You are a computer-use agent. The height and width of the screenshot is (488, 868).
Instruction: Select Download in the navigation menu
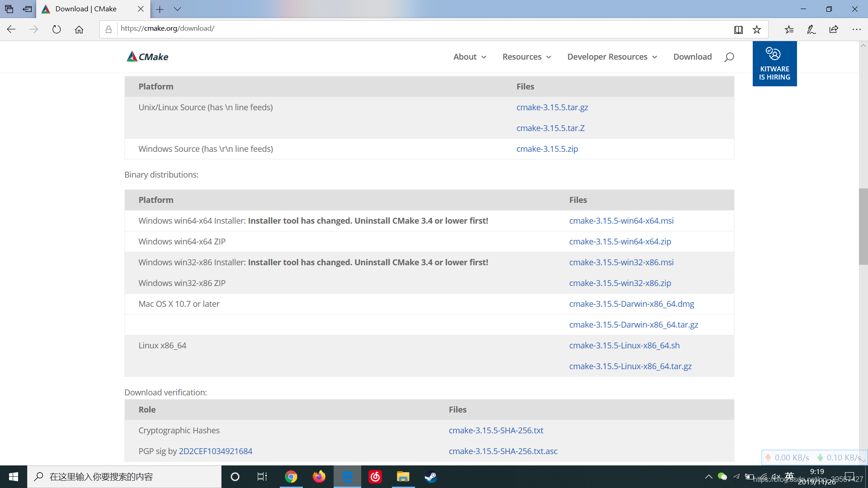point(693,56)
